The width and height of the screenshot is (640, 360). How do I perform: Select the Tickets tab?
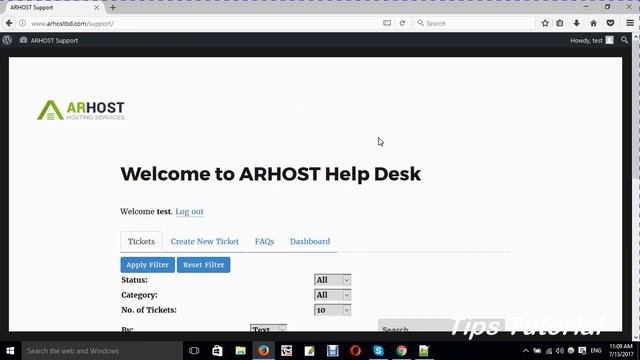point(141,242)
